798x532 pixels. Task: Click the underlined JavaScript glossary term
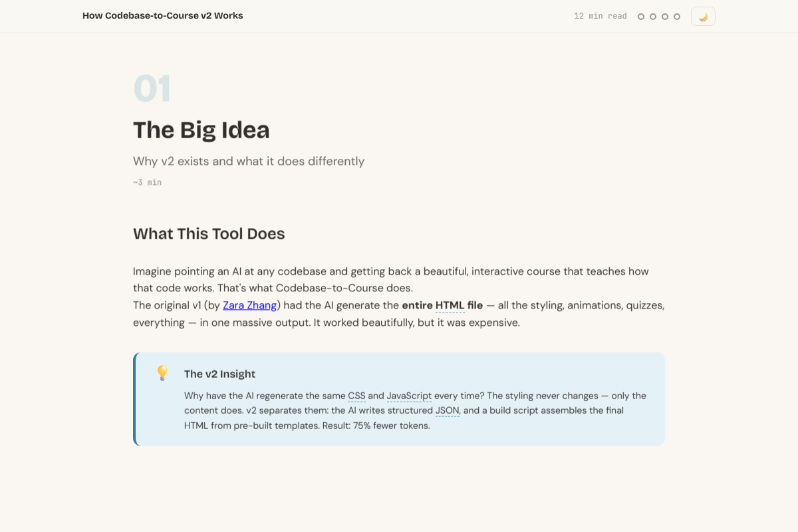409,396
